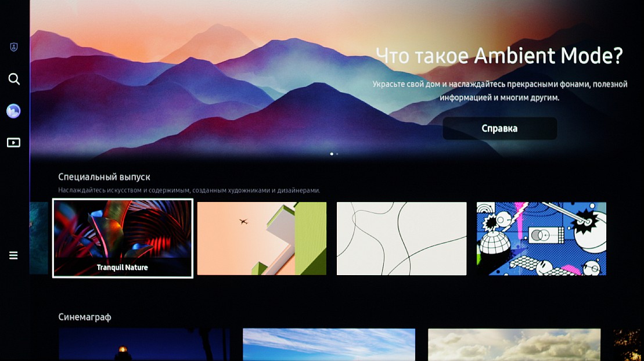Click the Что такое Ambient Mode? headline

pos(499,56)
